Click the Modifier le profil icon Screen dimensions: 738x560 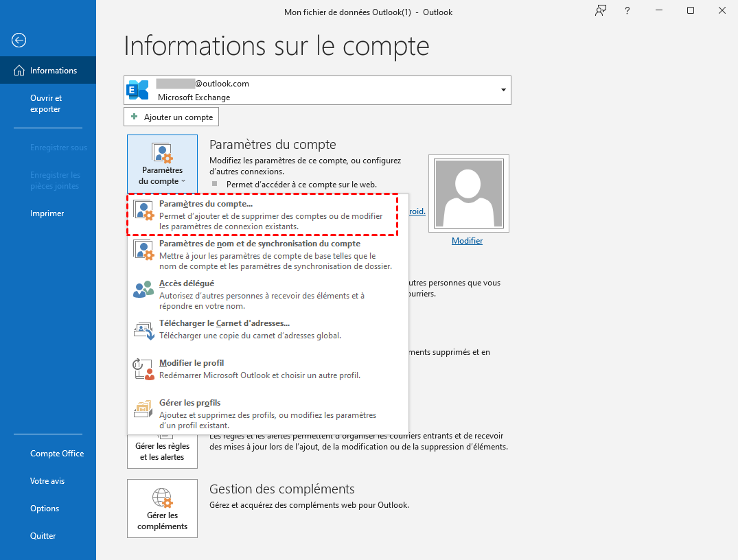(x=143, y=369)
